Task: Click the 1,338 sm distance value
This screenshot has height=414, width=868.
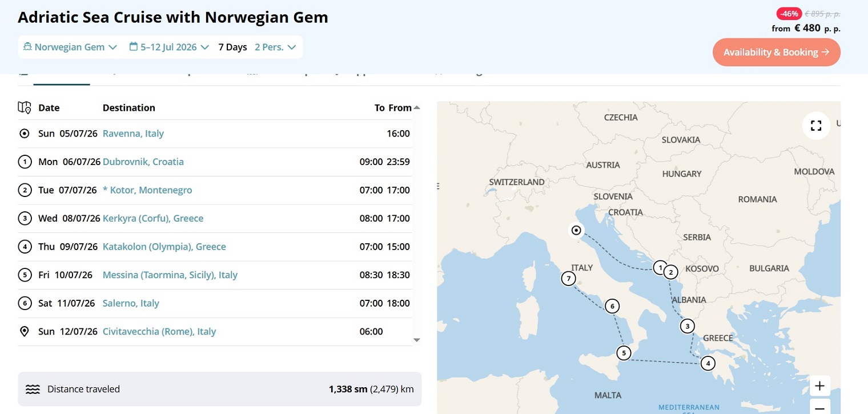Action: pos(348,389)
